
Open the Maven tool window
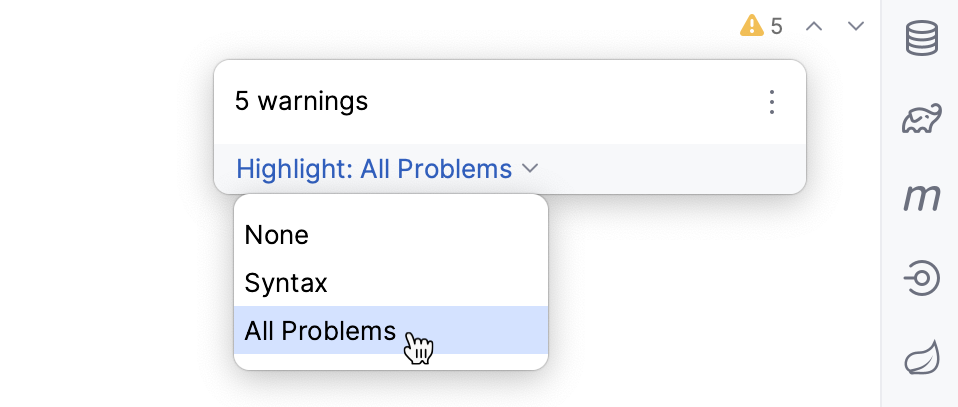(921, 198)
